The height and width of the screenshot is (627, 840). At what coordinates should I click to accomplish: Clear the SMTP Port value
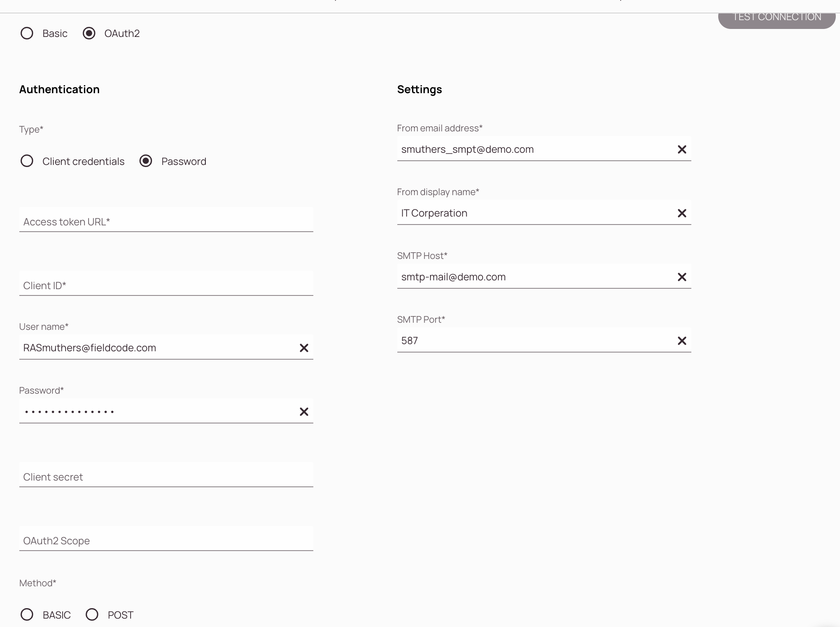(682, 341)
